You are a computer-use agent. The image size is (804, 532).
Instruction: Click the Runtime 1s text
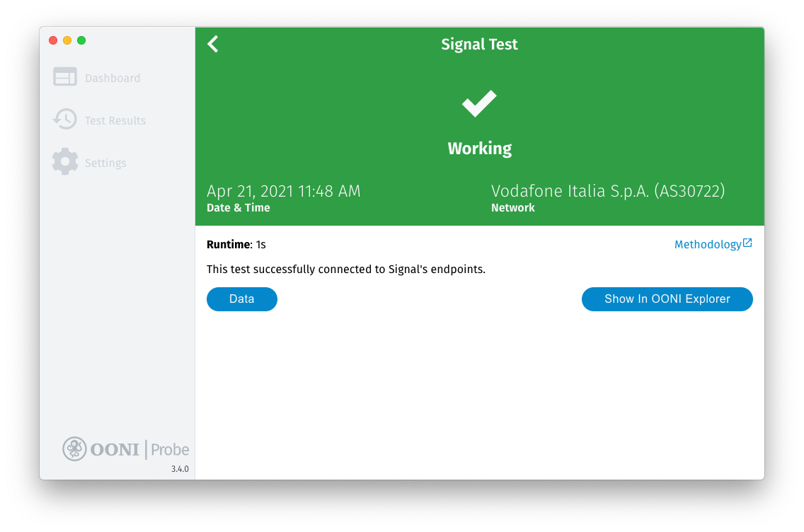[x=236, y=245]
